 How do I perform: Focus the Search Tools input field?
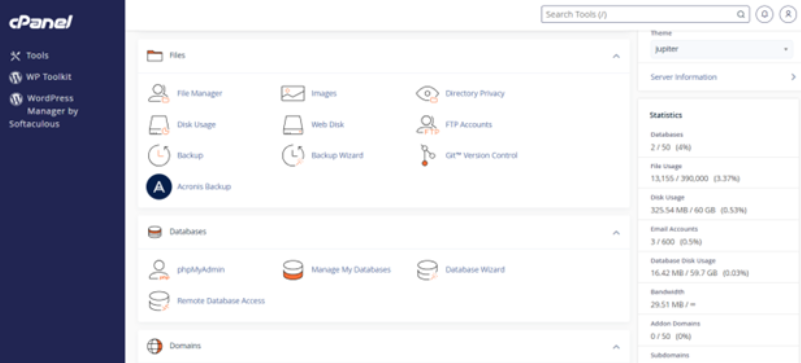click(645, 14)
